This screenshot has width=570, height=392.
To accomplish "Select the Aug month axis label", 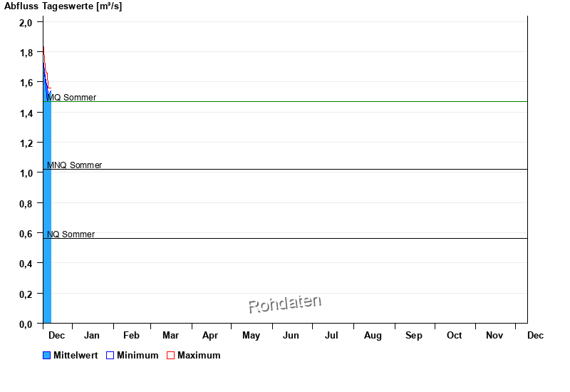I will tap(373, 336).
